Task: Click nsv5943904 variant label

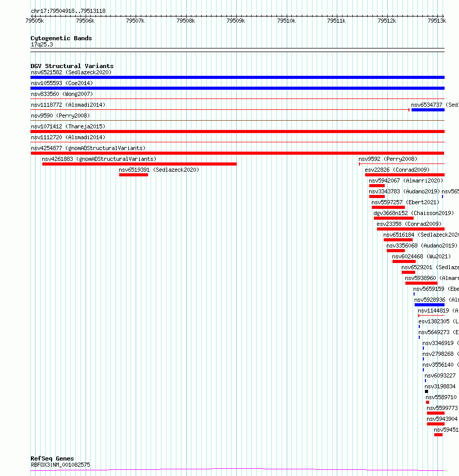Action: click(442, 419)
